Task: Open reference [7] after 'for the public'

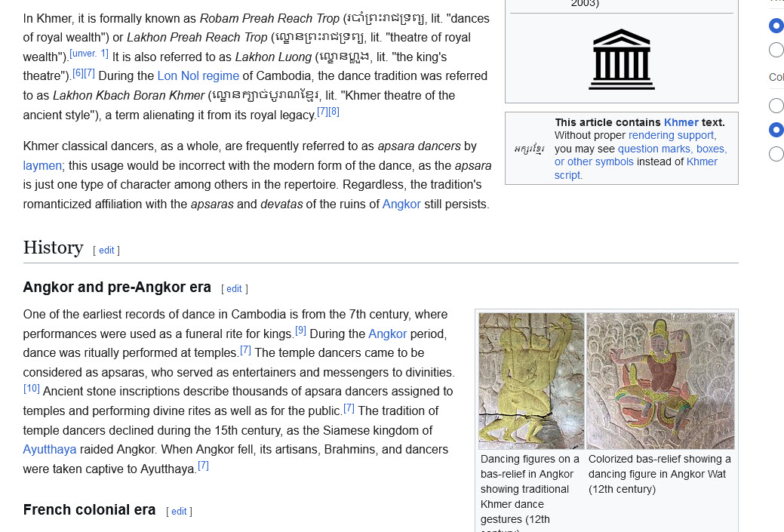Action: click(349, 408)
